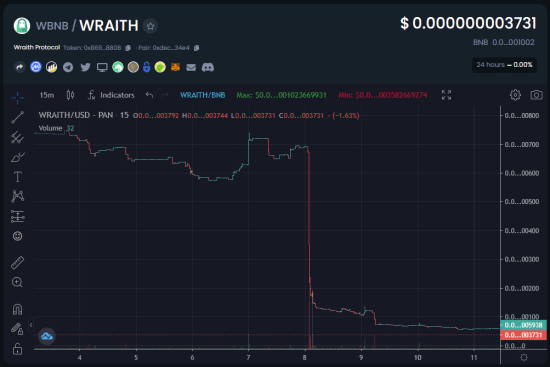Open the Discord link icon
Viewport: 550px width, 367px height.
tap(208, 67)
